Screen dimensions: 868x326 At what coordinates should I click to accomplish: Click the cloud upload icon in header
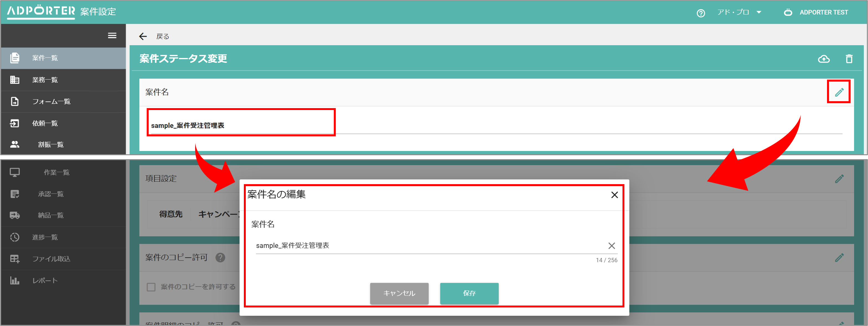click(823, 59)
